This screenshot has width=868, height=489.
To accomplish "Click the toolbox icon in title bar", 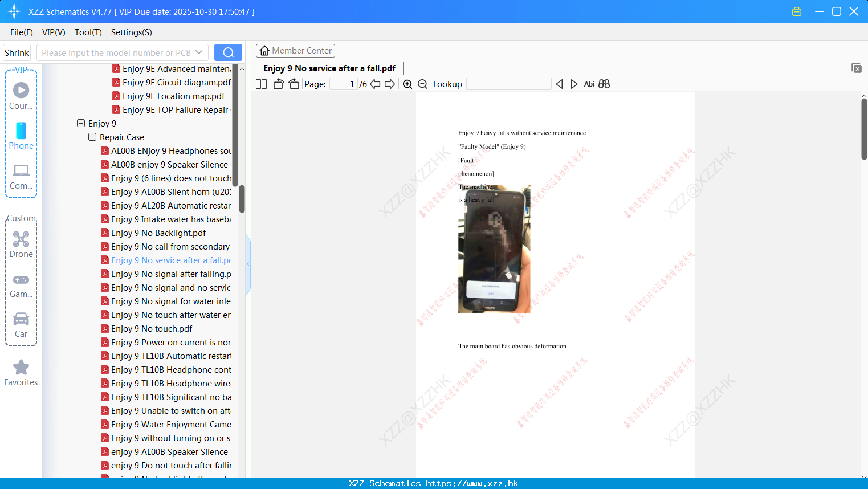I will 797,11.
